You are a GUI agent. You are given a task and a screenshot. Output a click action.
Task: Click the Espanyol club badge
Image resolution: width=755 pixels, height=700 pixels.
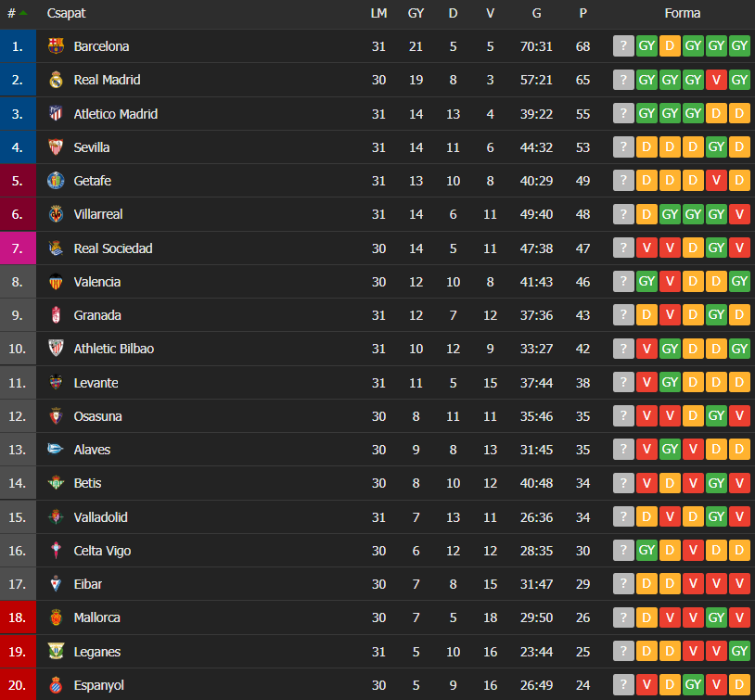tap(56, 684)
